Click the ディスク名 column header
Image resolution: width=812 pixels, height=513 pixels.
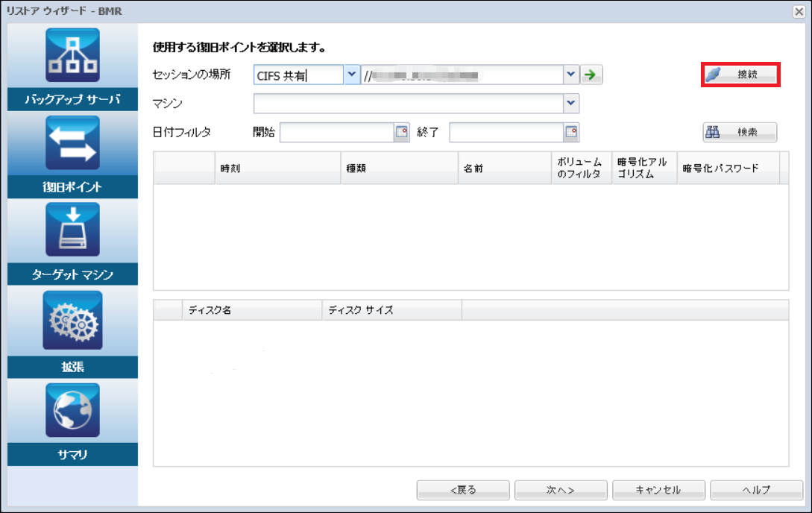[x=251, y=309]
